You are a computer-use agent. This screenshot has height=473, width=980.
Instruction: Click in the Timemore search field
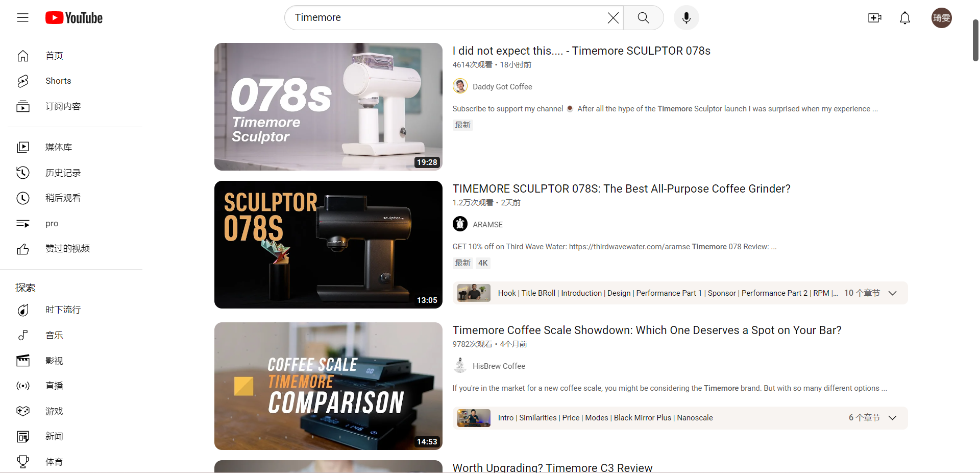click(x=444, y=18)
